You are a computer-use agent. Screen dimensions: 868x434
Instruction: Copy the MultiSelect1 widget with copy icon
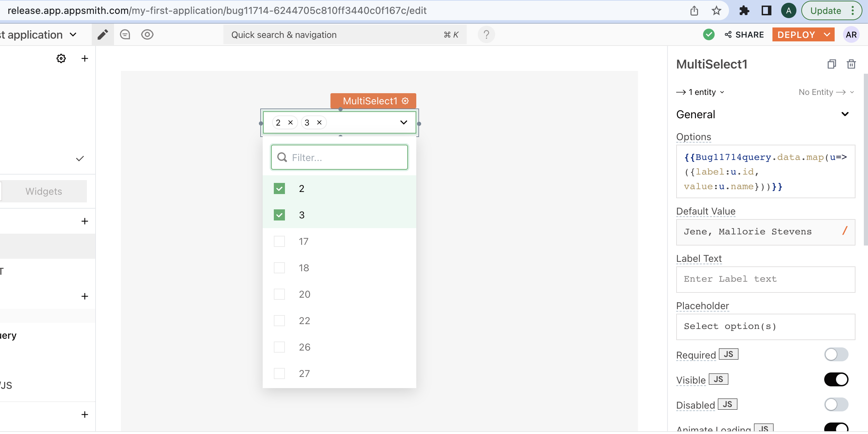click(832, 64)
